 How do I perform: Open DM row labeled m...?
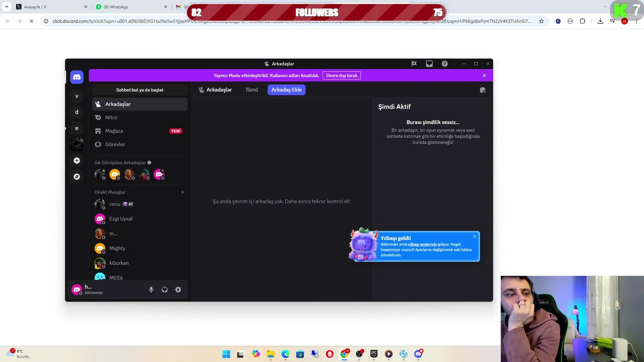(140, 234)
